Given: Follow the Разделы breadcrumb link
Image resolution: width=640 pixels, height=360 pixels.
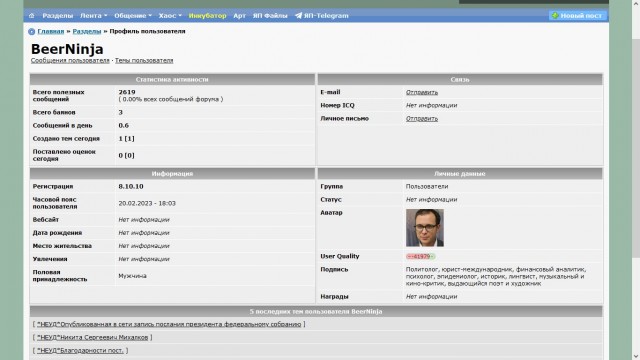Looking at the screenshot, I should [x=87, y=31].
